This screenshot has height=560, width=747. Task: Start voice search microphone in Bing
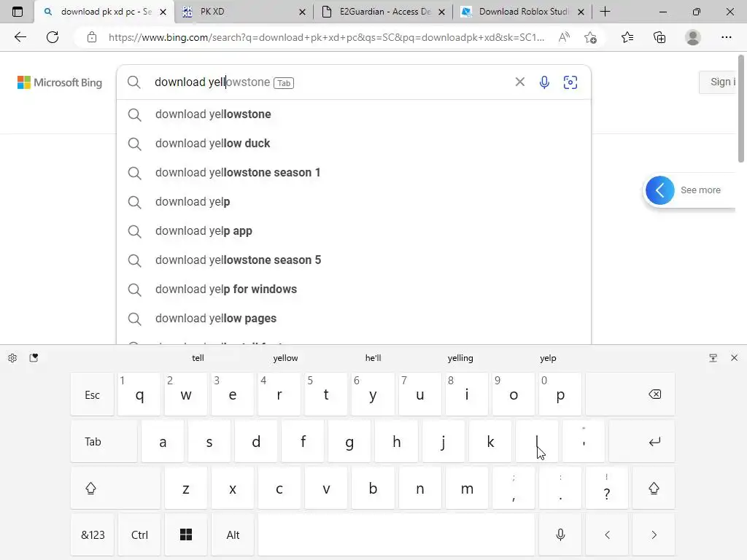544,82
